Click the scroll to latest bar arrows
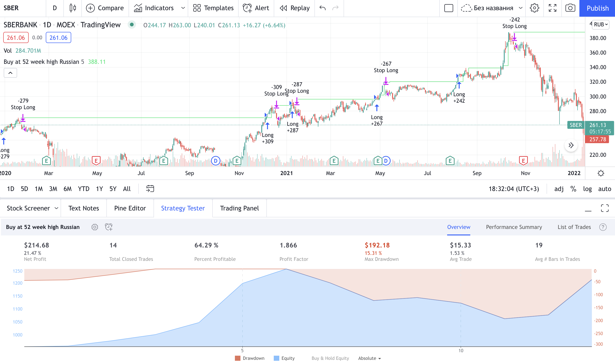 click(x=571, y=145)
